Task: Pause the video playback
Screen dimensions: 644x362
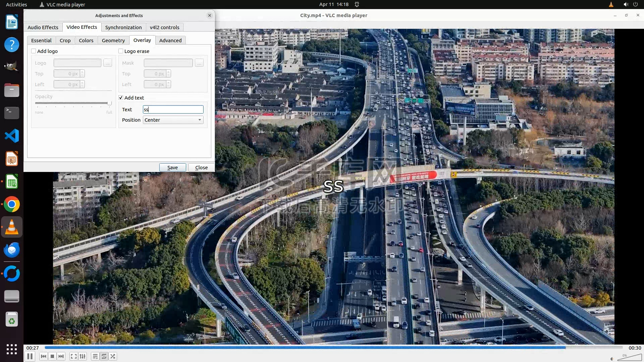Action: pyautogui.click(x=30, y=356)
